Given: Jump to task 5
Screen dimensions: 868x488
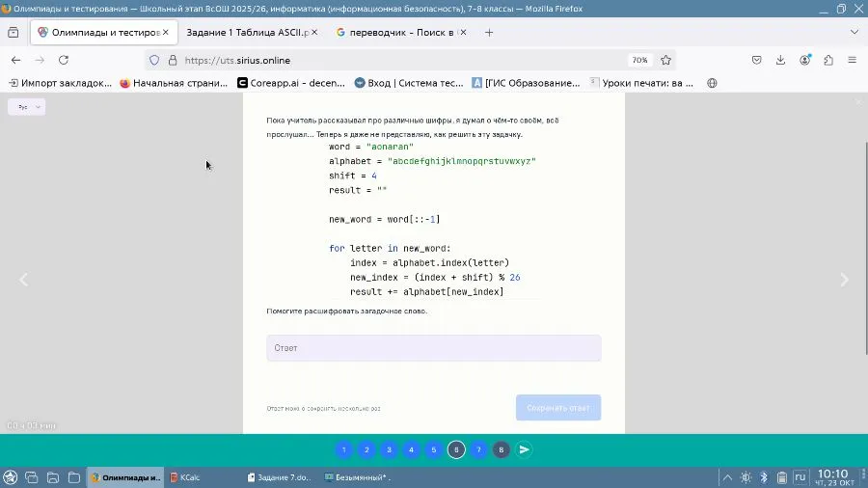Looking at the screenshot, I should [434, 449].
